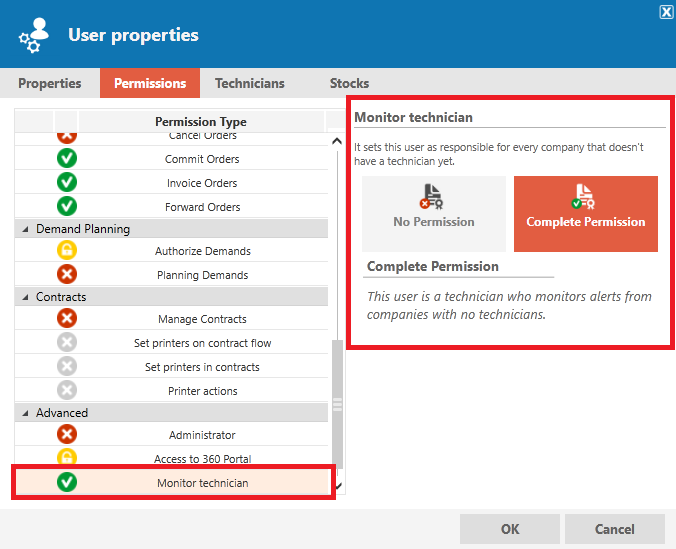This screenshot has width=676, height=549.
Task: Click the green check icon beside Invoice Orders
Action: [67, 182]
